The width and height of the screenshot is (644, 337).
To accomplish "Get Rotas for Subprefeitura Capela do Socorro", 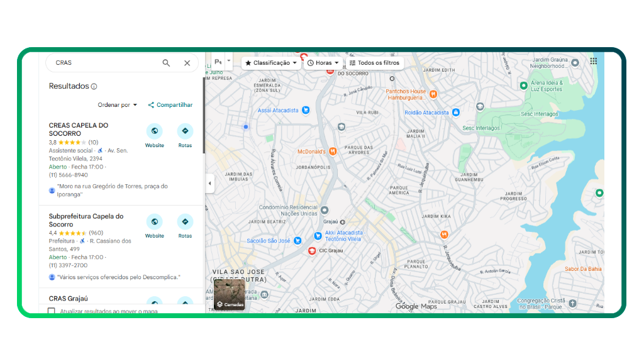I will (x=185, y=222).
